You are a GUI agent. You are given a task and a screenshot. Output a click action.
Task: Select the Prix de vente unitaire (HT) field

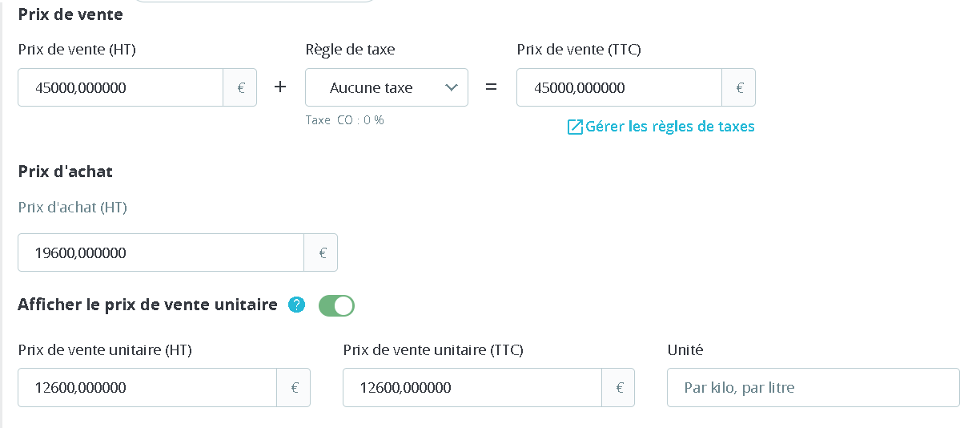pyautogui.click(x=147, y=388)
